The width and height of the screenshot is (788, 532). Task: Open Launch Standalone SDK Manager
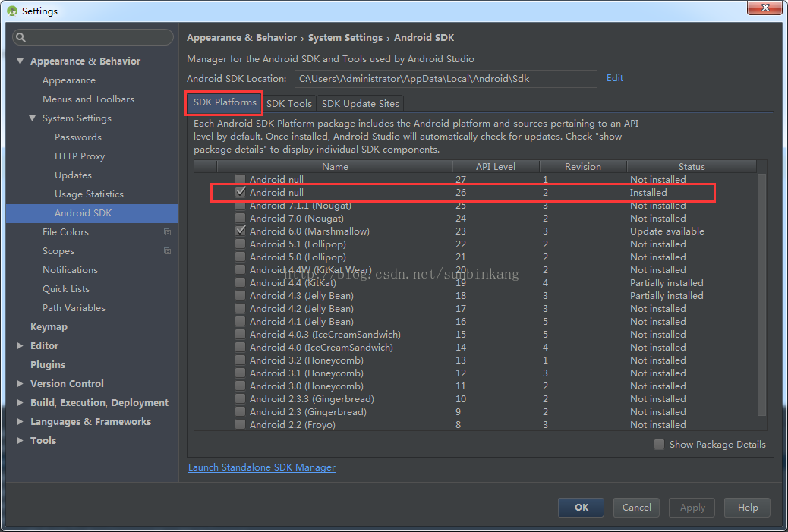coord(261,467)
